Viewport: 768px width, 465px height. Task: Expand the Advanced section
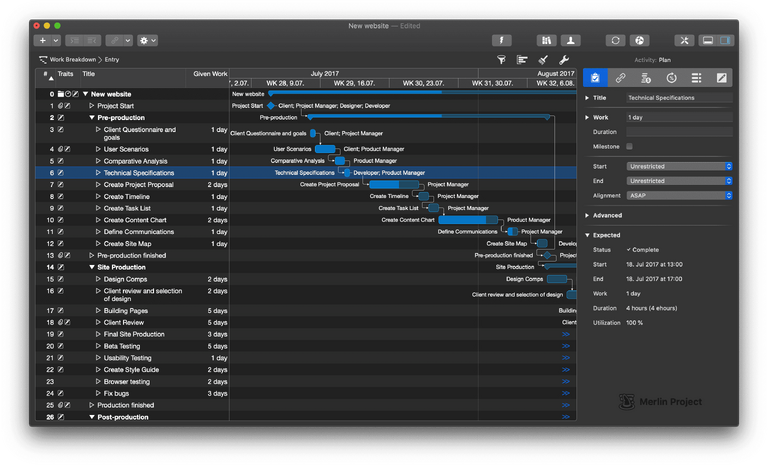(588, 215)
